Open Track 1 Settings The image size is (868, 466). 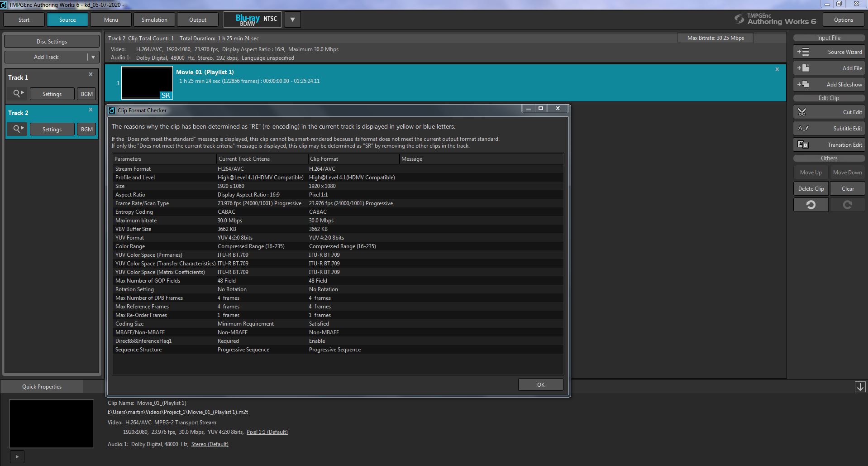52,94
